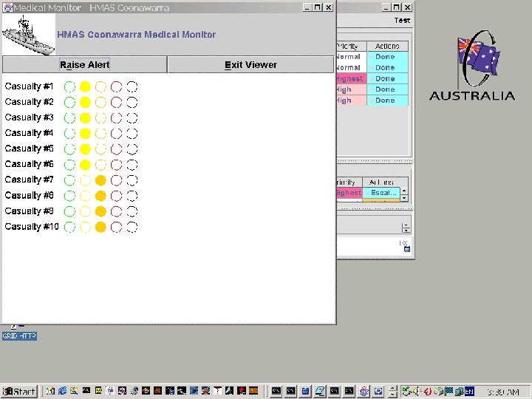Select Casualty #1 green status circle
The height and width of the screenshot is (399, 532).
[69, 87]
